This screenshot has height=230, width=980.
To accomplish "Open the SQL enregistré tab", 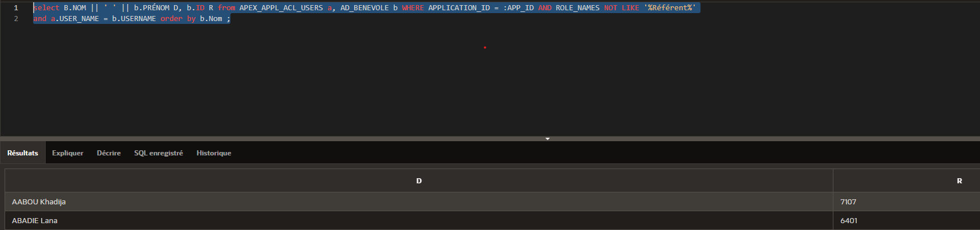I will coord(159,153).
